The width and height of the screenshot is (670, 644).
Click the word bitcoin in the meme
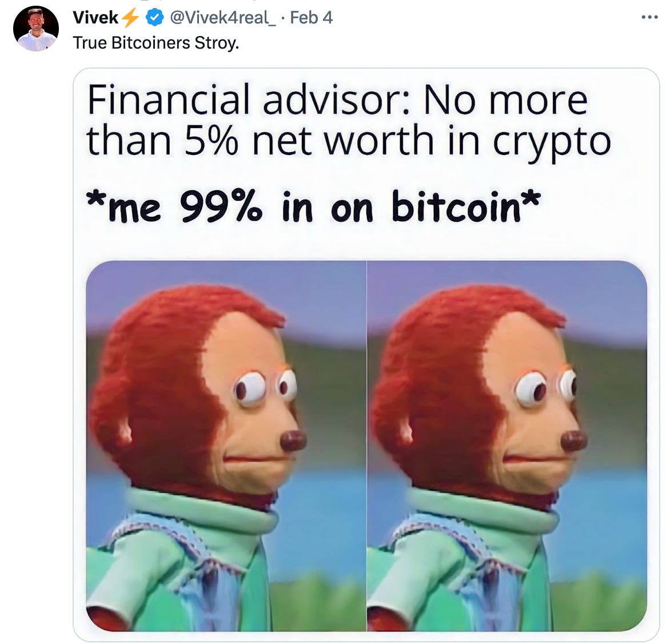click(456, 206)
